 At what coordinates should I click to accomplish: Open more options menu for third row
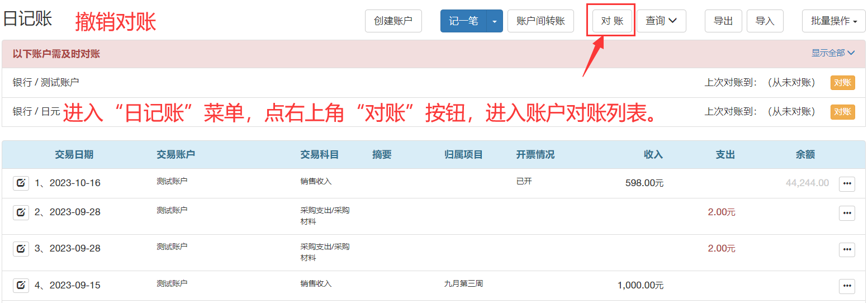tap(847, 249)
